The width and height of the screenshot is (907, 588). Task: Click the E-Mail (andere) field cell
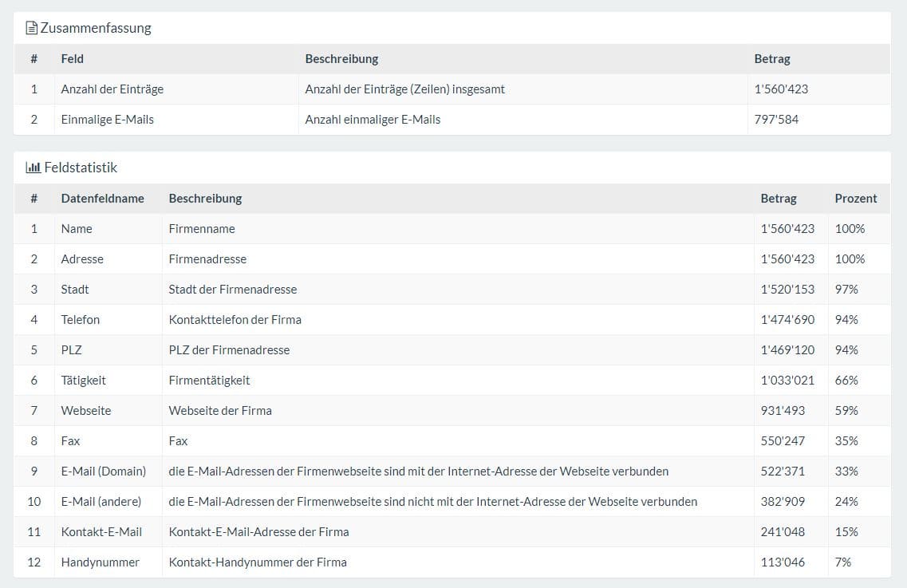click(x=101, y=502)
